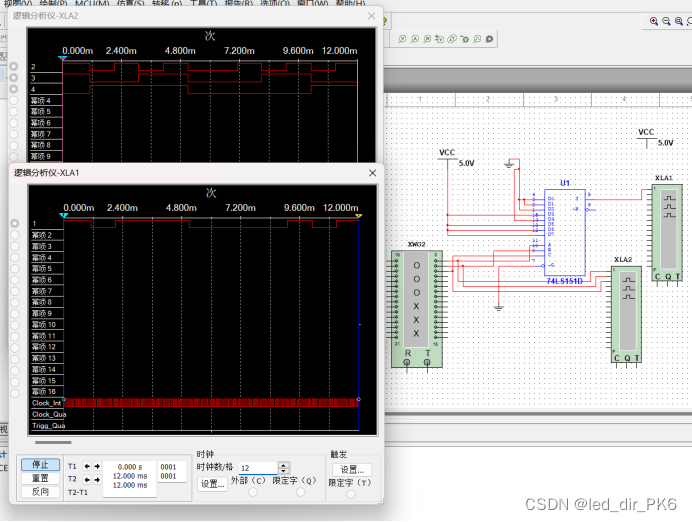Select the XWG2 word generator component
Screen dimensions: 692x522
pos(417,309)
